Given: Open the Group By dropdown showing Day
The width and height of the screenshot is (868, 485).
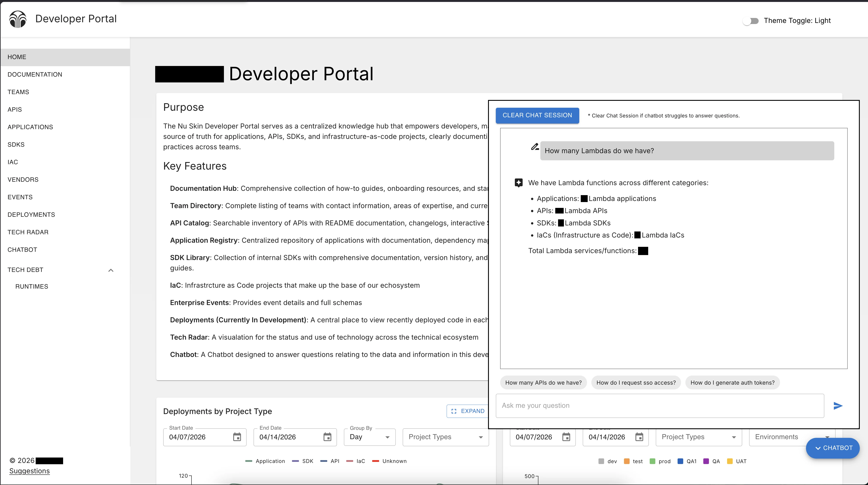Looking at the screenshot, I should (369, 437).
